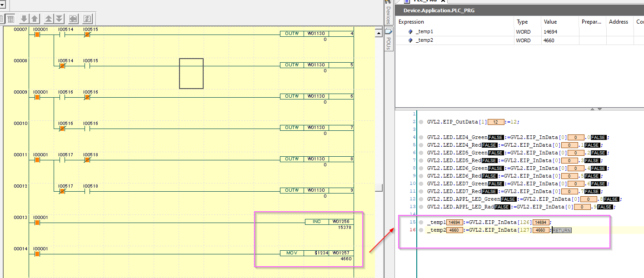Click the toolbar icon left of the last one
Image resolution: width=644 pixels, height=278 pixels.
73,19
